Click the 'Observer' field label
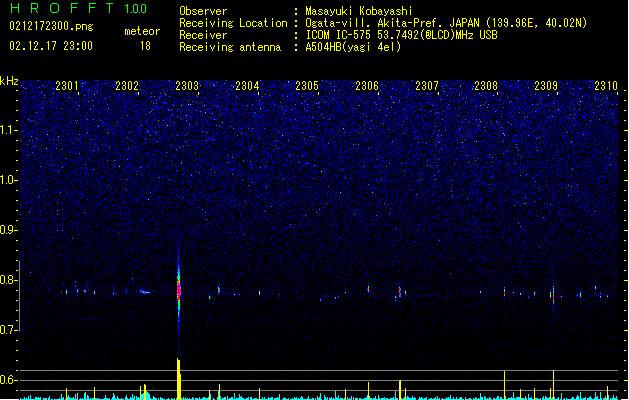Image resolution: width=629 pixels, height=400 pixels. point(203,11)
